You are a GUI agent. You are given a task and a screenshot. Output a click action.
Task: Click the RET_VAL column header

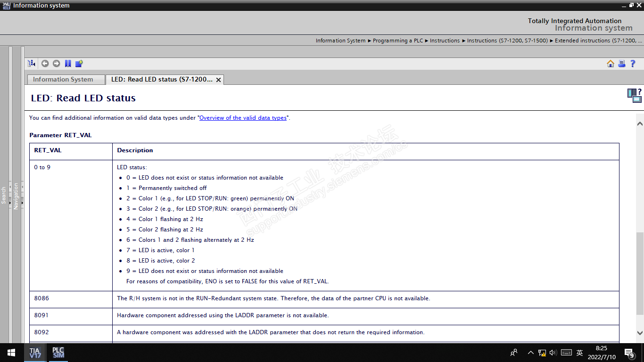pyautogui.click(x=71, y=151)
